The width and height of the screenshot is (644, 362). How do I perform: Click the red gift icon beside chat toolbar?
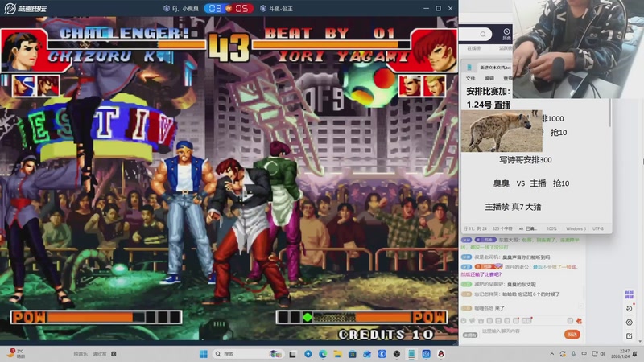point(579,320)
